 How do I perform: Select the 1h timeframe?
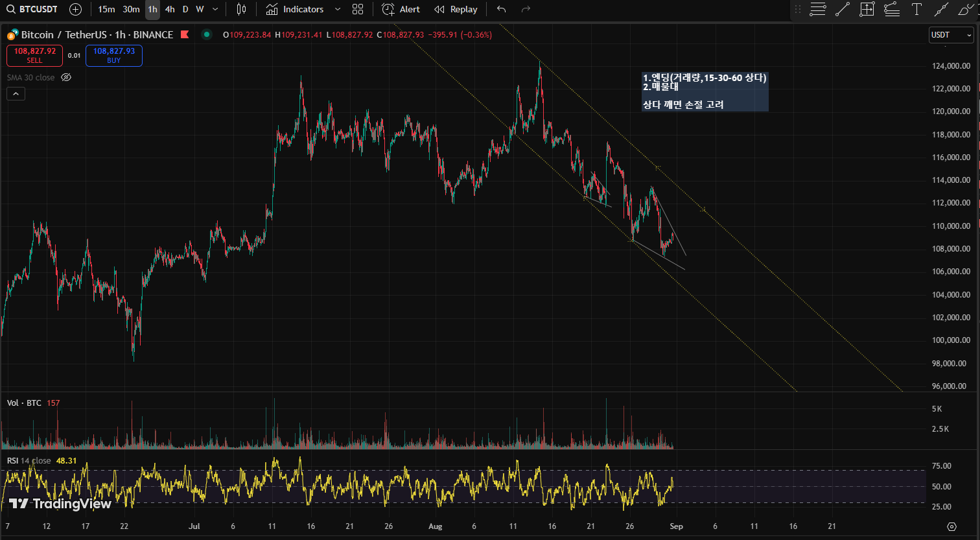tap(152, 9)
